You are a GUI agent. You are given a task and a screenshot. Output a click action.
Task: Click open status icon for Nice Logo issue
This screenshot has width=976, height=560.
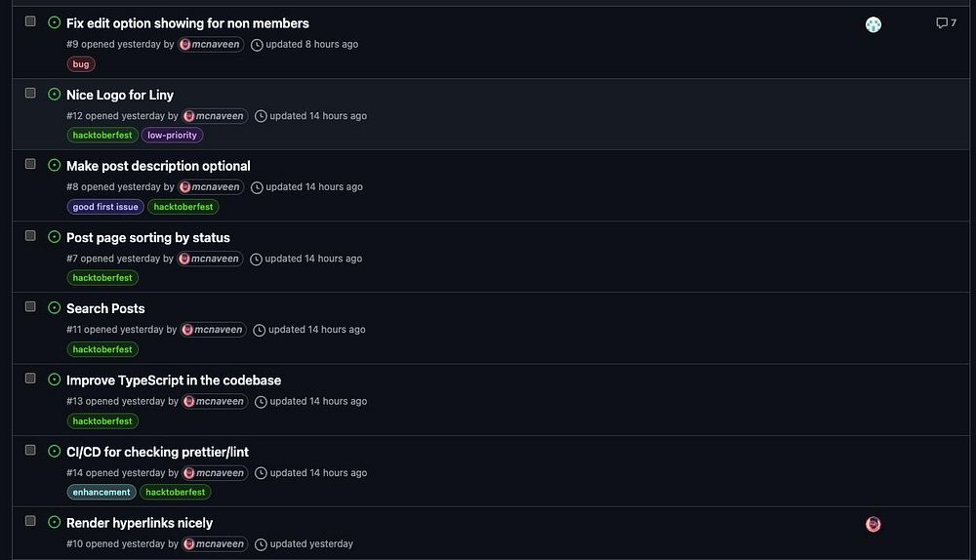point(55,95)
